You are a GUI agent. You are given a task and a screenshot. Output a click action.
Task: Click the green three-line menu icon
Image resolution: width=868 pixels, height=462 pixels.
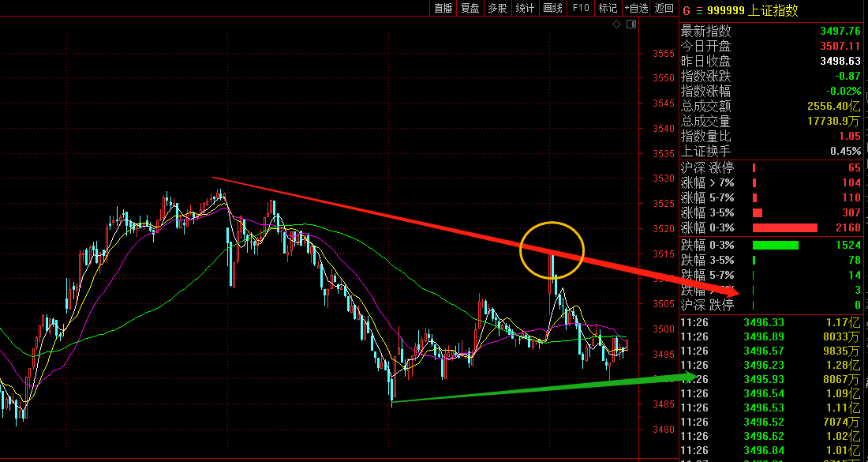(x=698, y=10)
